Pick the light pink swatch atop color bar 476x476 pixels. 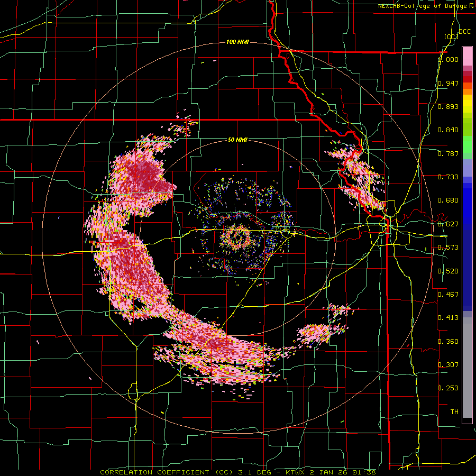coord(467,57)
